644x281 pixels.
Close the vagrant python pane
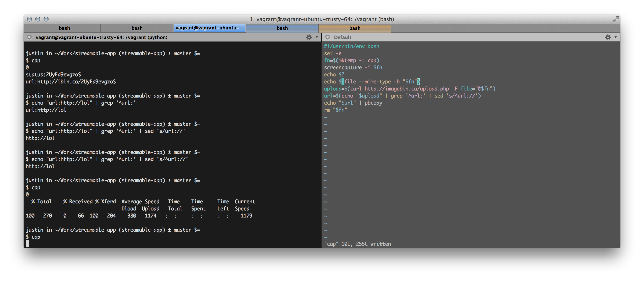[x=29, y=37]
